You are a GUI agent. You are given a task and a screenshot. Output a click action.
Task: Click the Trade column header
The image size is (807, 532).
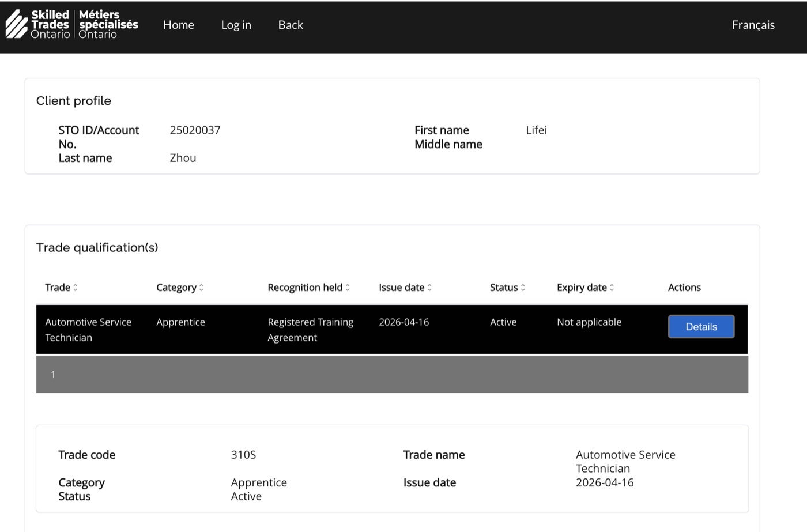(x=58, y=288)
